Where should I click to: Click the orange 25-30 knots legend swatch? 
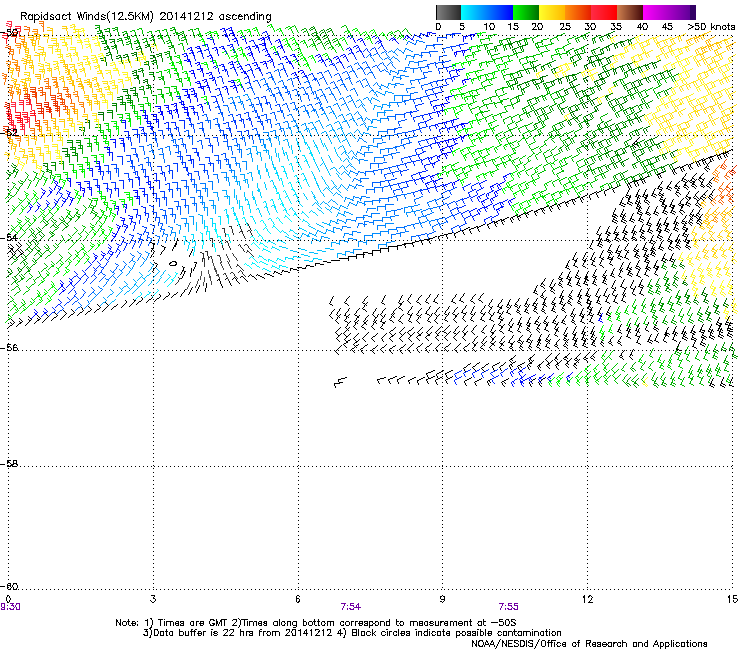coord(578,12)
